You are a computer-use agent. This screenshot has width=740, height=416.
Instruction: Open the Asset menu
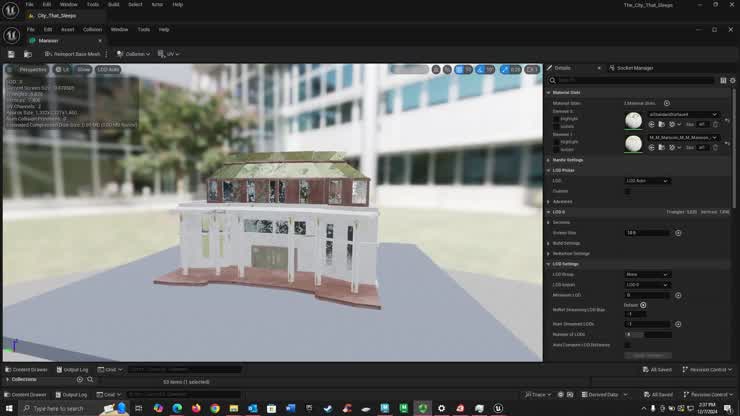point(67,29)
